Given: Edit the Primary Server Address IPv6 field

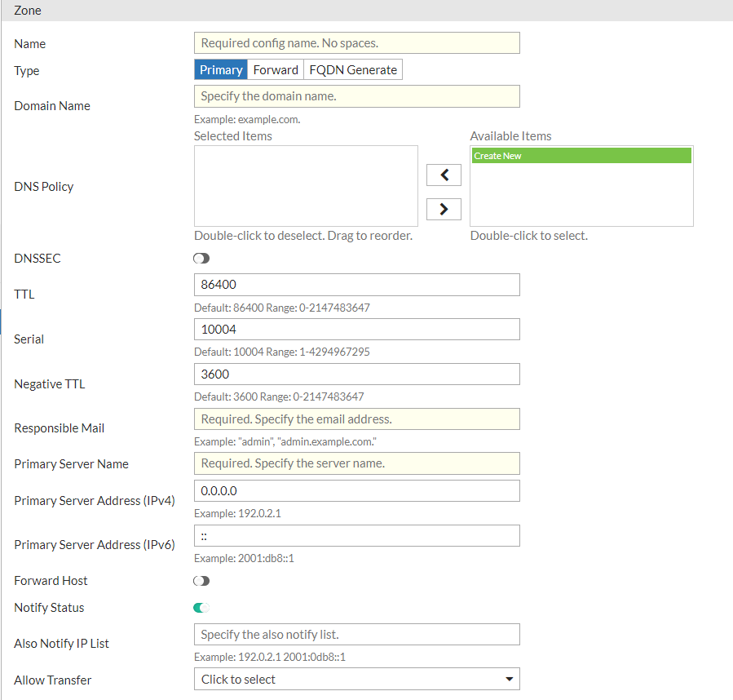Looking at the screenshot, I should pyautogui.click(x=356, y=535).
